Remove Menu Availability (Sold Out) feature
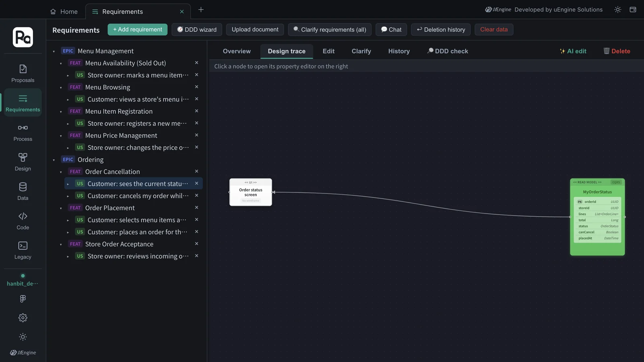Screen dimensions: 644x362 [196, 63]
